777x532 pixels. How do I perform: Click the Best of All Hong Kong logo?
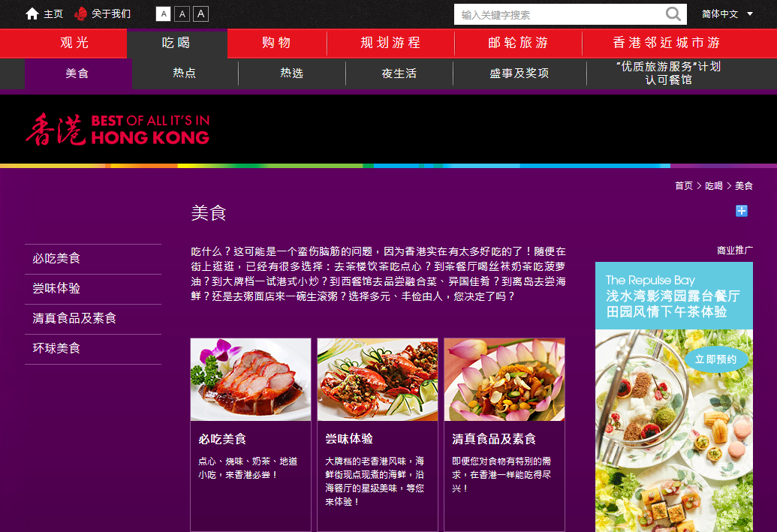(x=117, y=129)
